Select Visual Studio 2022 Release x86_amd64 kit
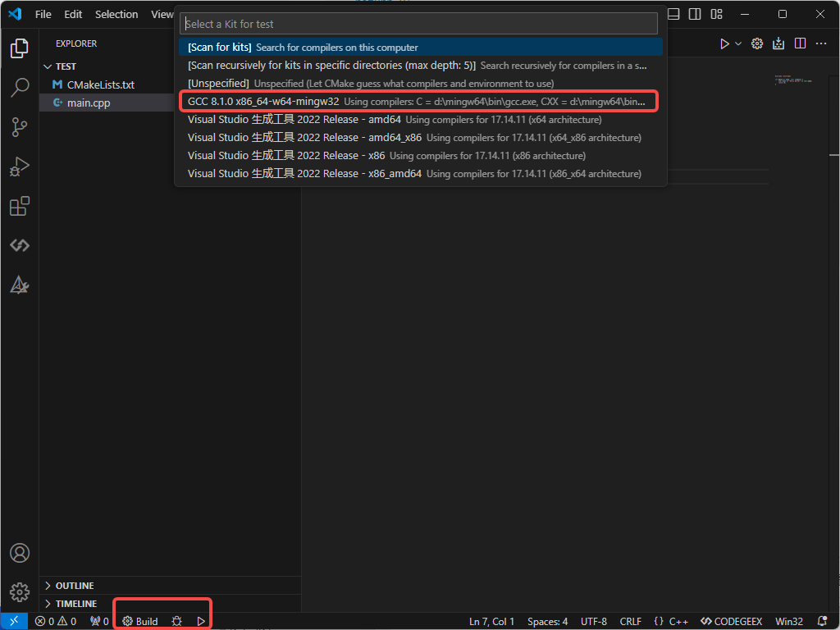This screenshot has width=840, height=630. [x=421, y=174]
